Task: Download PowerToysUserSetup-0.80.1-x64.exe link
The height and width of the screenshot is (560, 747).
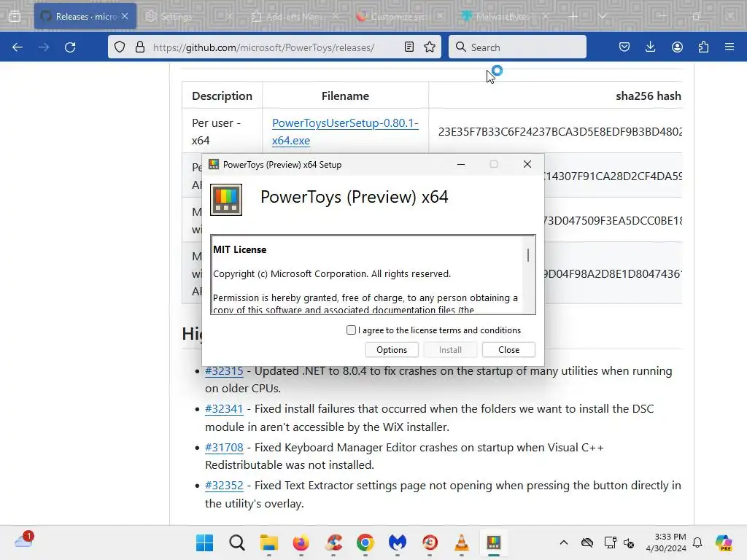Action: (x=345, y=131)
